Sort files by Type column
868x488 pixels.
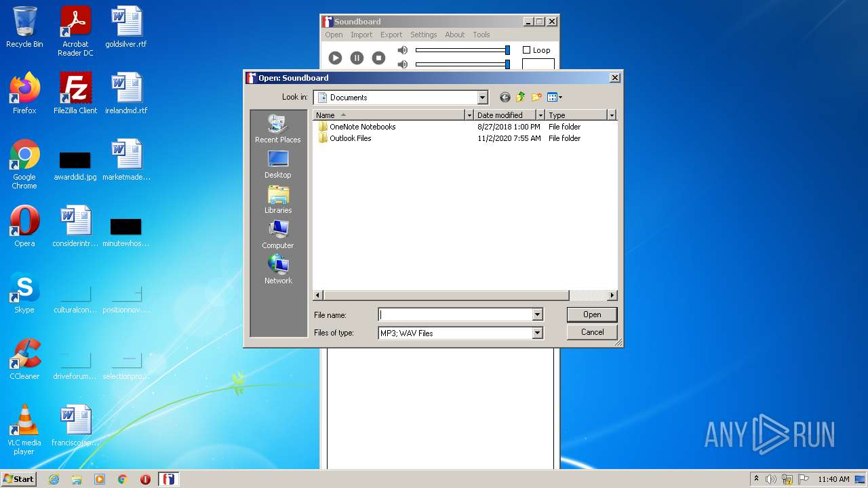point(576,115)
